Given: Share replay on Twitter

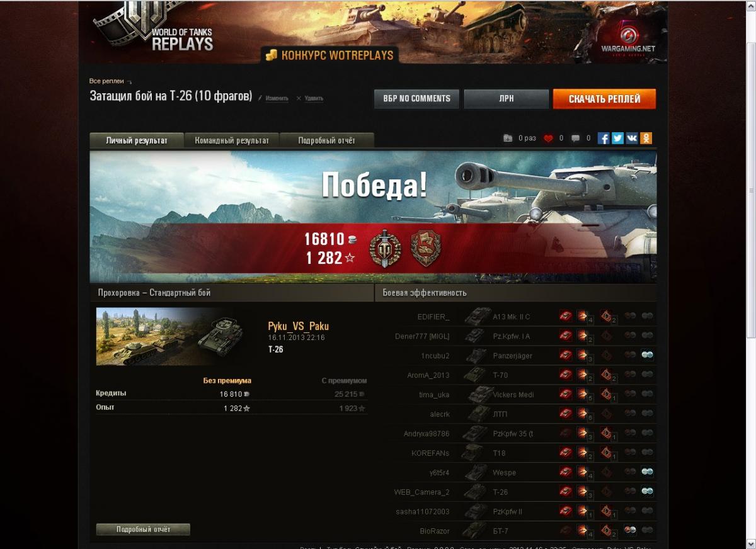Looking at the screenshot, I should click(x=618, y=139).
